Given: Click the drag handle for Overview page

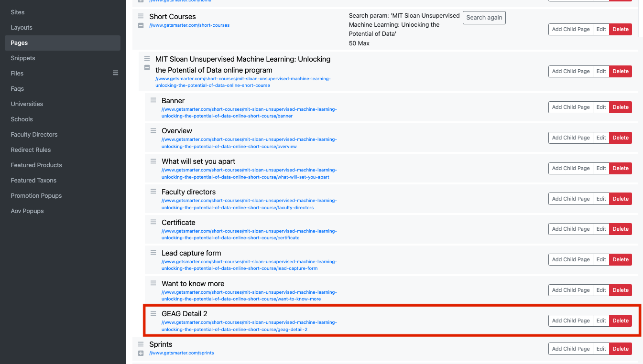Looking at the screenshot, I should click(153, 130).
